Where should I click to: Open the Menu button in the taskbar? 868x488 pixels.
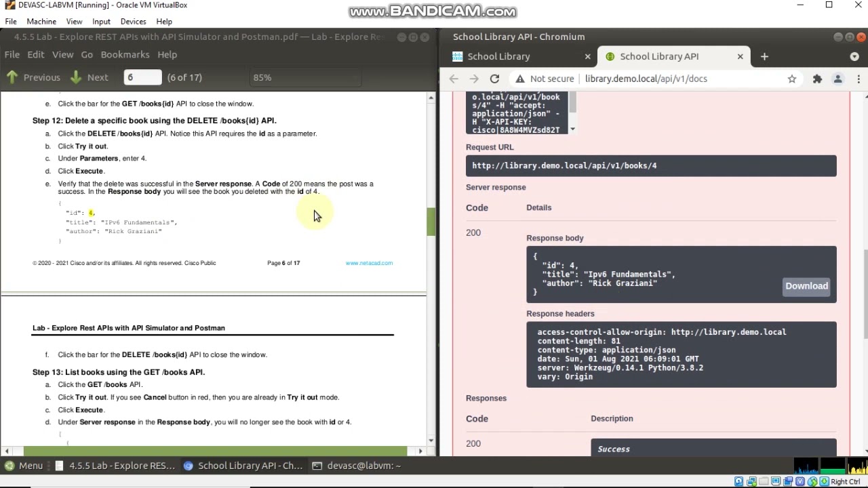click(x=24, y=466)
